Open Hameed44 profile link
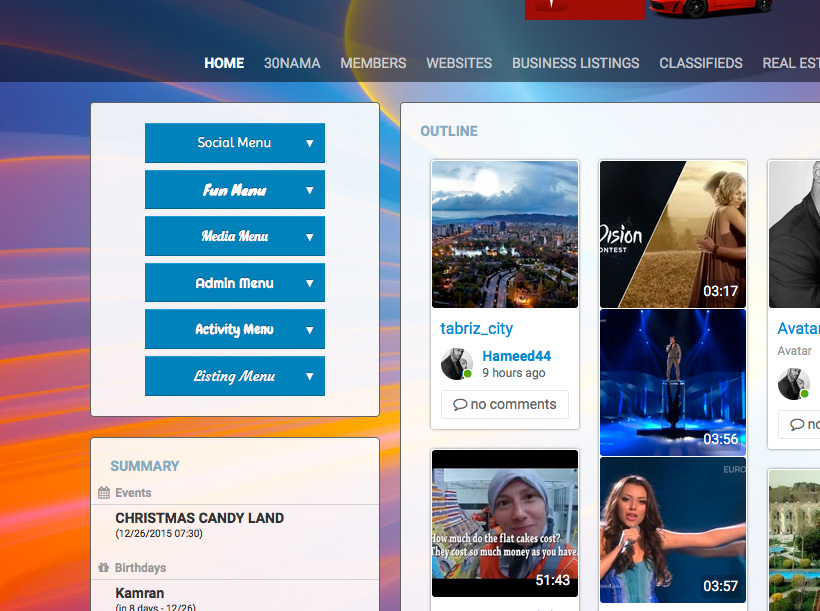The image size is (820, 611). pos(516,356)
